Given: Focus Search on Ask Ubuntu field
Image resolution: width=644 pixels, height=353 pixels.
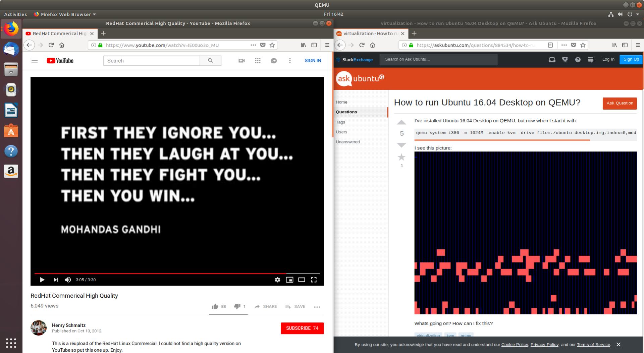Looking at the screenshot, I should [x=438, y=59].
